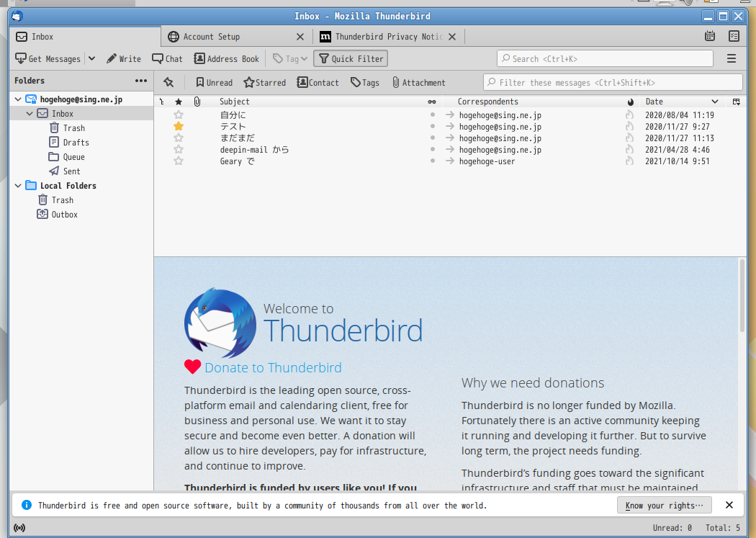Open the Thunderbird application menu (hamburger)
This screenshot has width=756, height=538.
click(732, 59)
